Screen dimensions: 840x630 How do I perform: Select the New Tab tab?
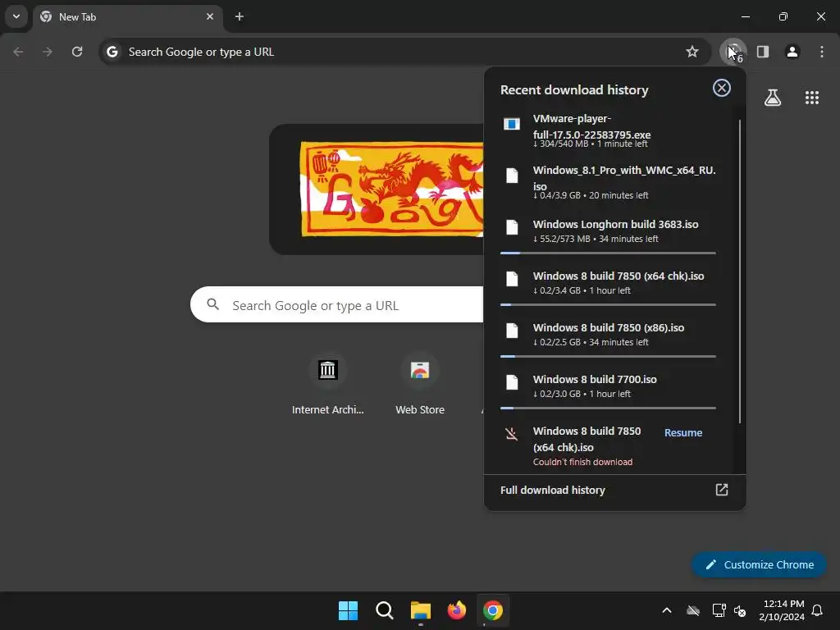click(x=127, y=16)
